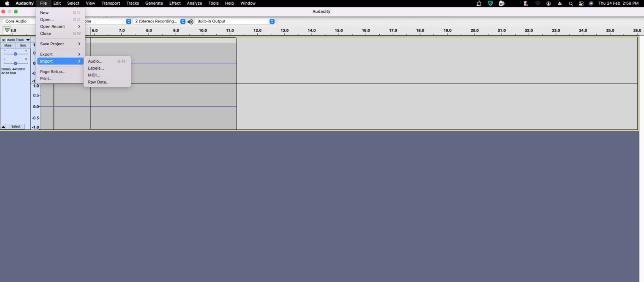The width and height of the screenshot is (644, 282).
Task: Open the chess rook icon in the menu bar
Action: point(525,4)
